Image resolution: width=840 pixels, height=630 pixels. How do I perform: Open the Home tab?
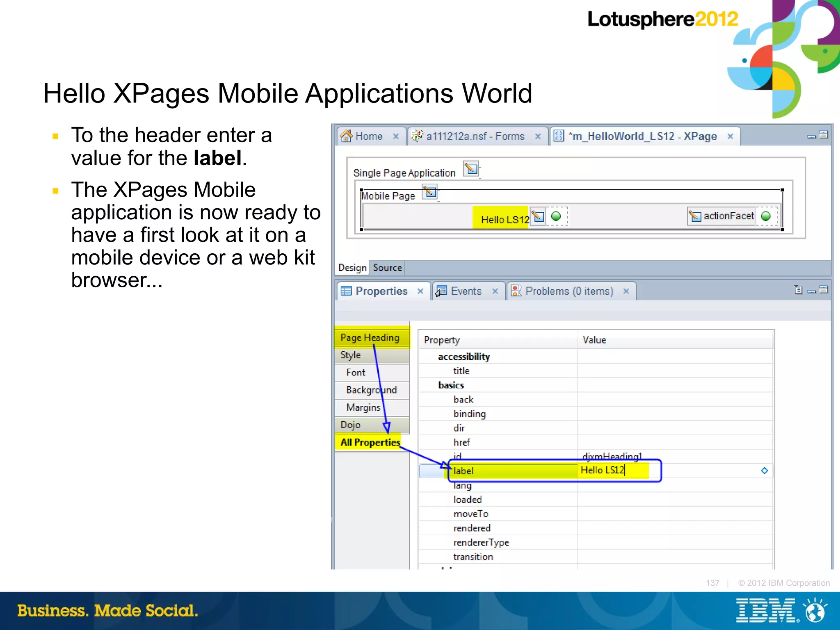tap(371, 136)
